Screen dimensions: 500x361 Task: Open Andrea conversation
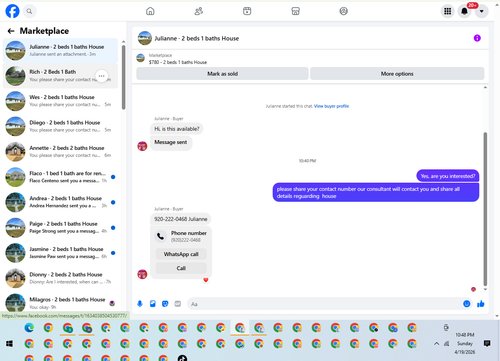tap(60, 202)
